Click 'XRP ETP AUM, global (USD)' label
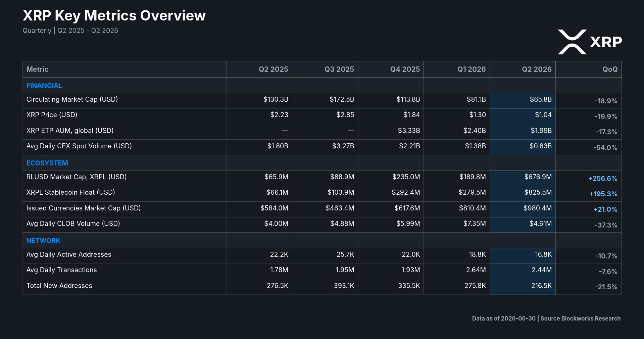This screenshot has width=644, height=339. coord(70,131)
